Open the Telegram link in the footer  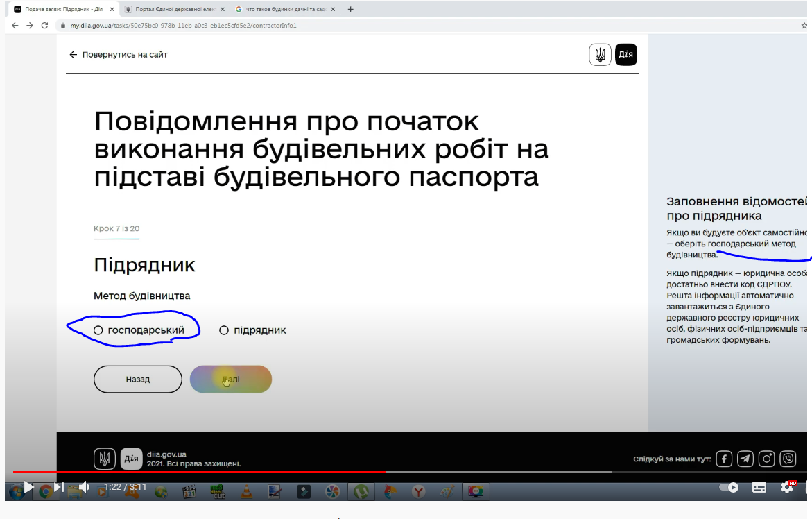745,459
